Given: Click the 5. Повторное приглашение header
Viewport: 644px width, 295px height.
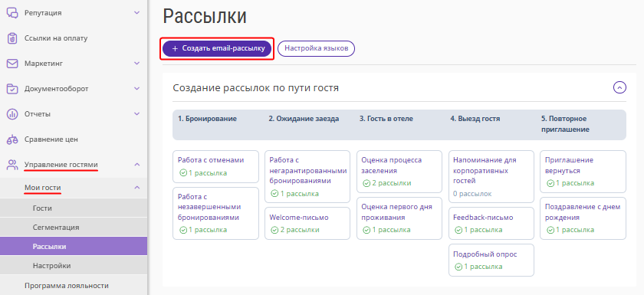Looking at the screenshot, I should [566, 124].
